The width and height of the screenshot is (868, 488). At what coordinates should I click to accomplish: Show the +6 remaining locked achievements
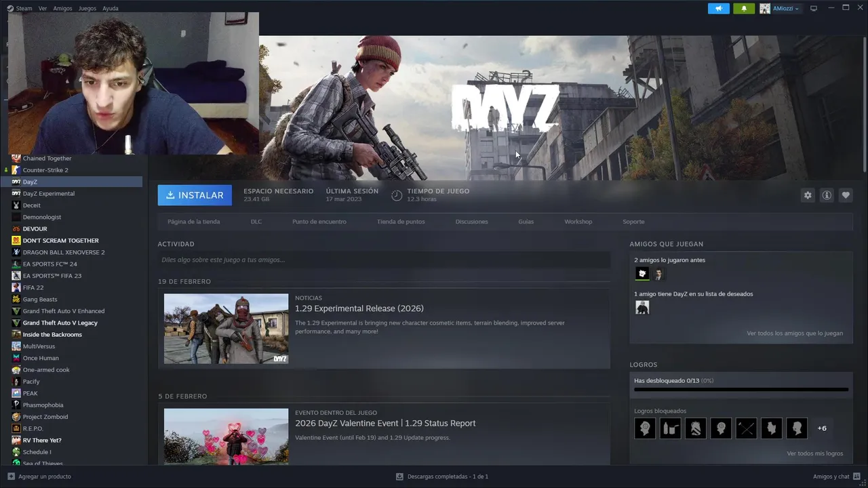(x=822, y=428)
